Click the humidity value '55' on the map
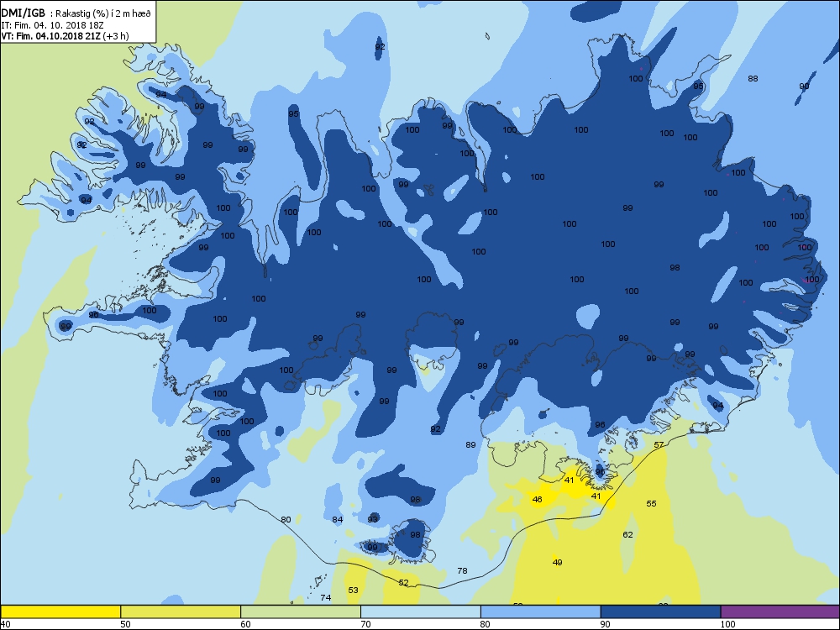This screenshot has height=630, width=840. 652,503
